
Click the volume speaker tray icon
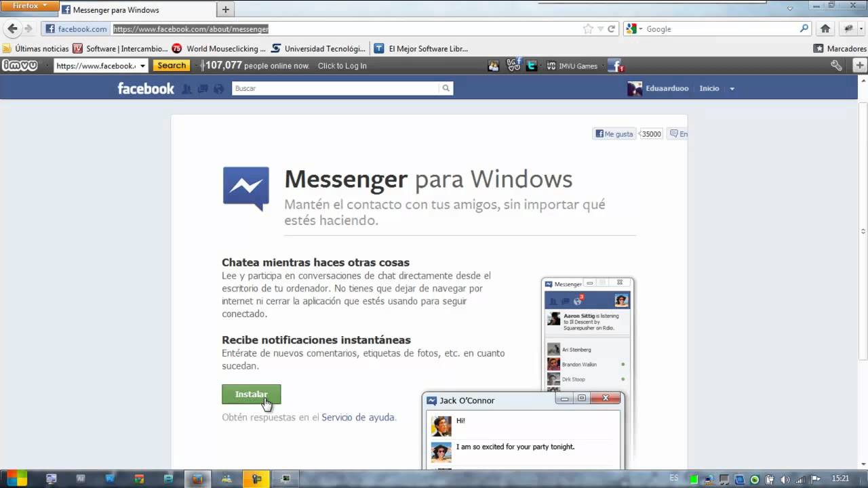pyautogui.click(x=785, y=479)
